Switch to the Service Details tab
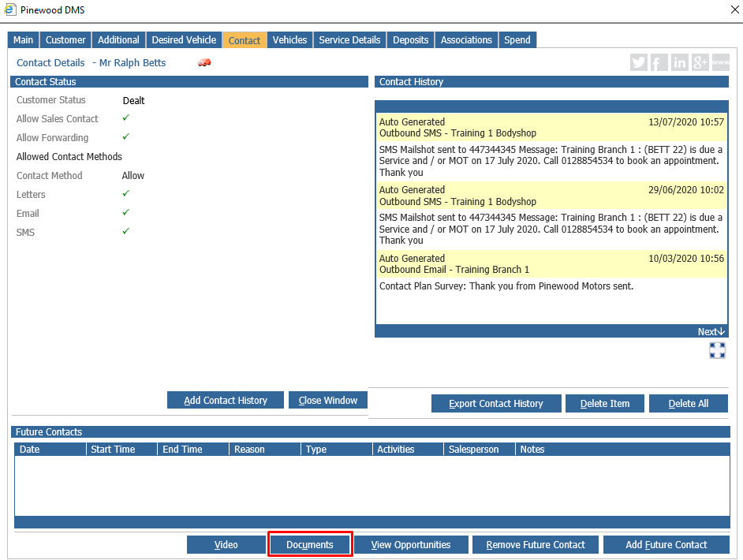 (x=349, y=40)
